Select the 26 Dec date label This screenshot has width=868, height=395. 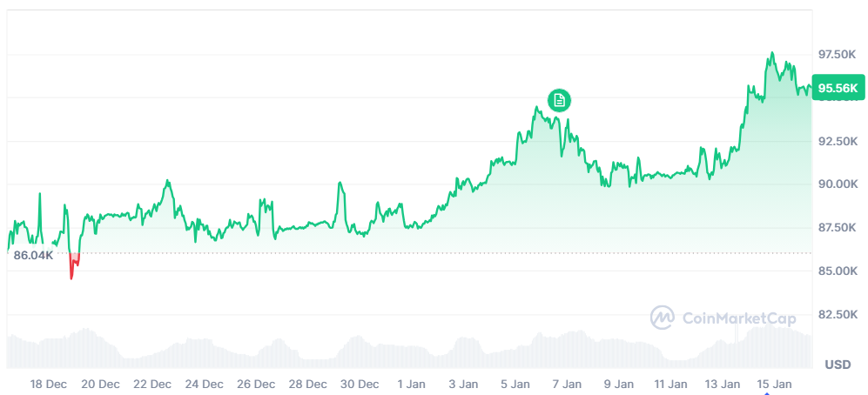coord(256,384)
